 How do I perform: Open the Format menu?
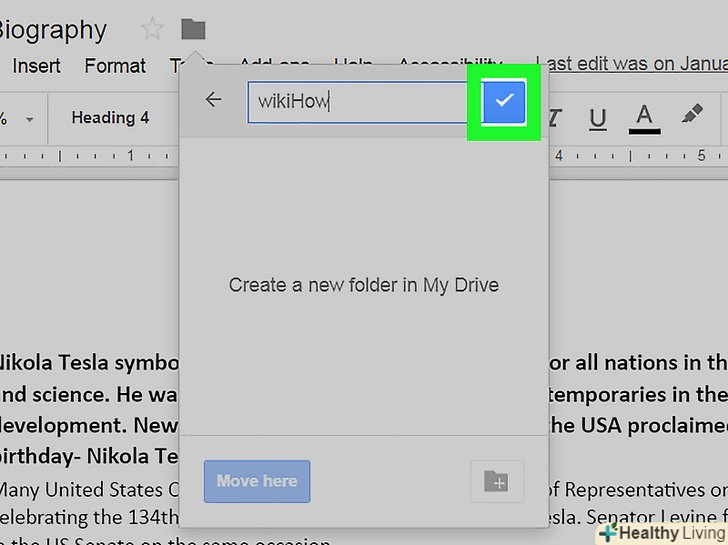[115, 66]
